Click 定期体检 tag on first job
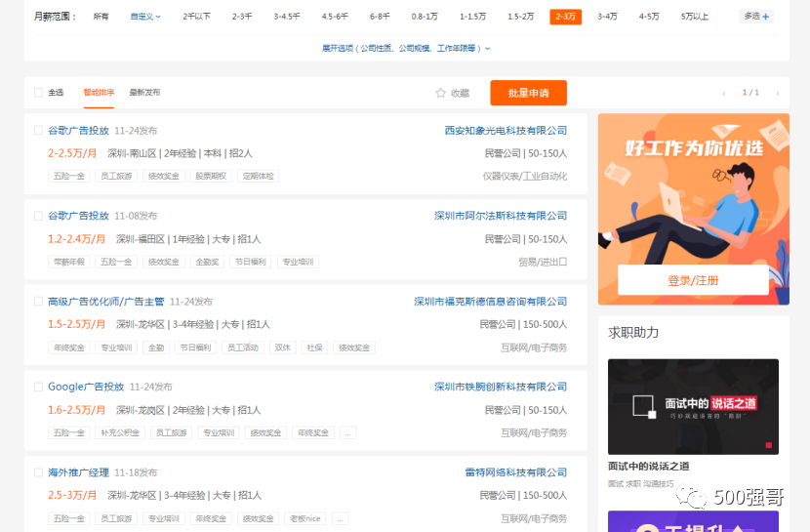The height and width of the screenshot is (532, 810). point(259,176)
